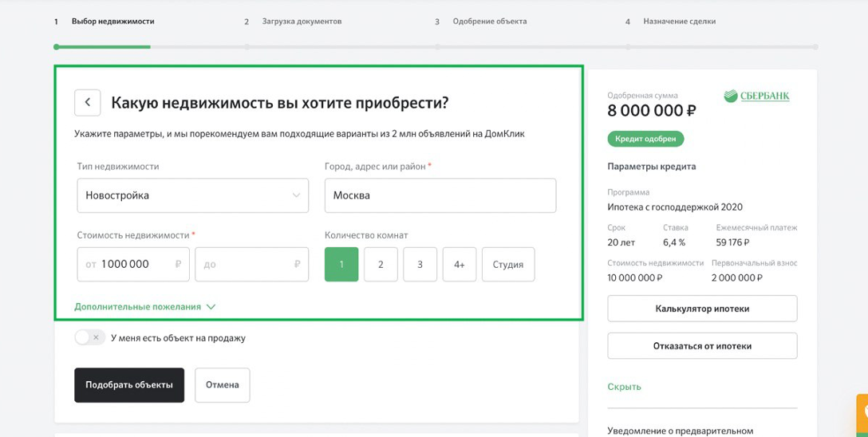The image size is (868, 437).
Task: Click the back arrow button
Action: tap(87, 103)
